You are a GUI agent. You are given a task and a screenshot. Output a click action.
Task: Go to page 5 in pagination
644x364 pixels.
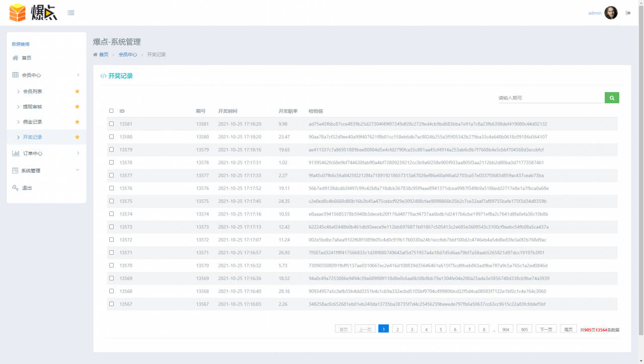pyautogui.click(x=441, y=329)
